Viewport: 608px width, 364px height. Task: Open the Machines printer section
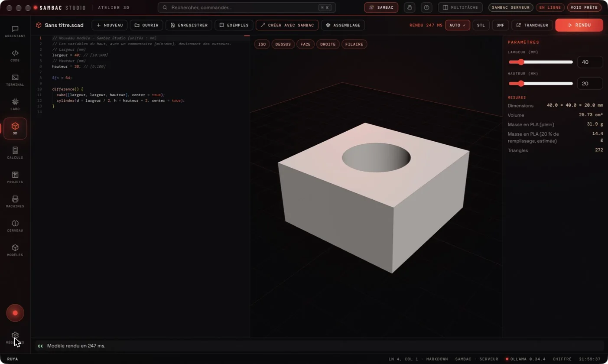(x=15, y=201)
